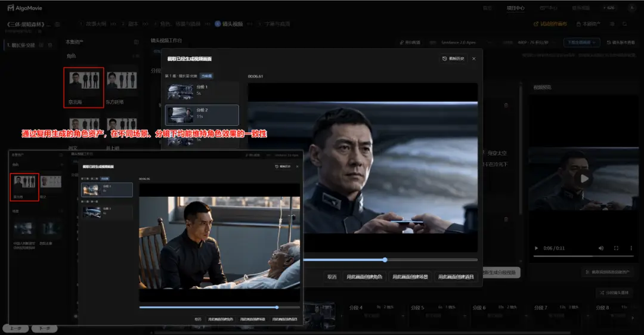This screenshot has height=335, width=644.
Task: Click 用此画面创建角色 in the inset window
Action: 221,319
